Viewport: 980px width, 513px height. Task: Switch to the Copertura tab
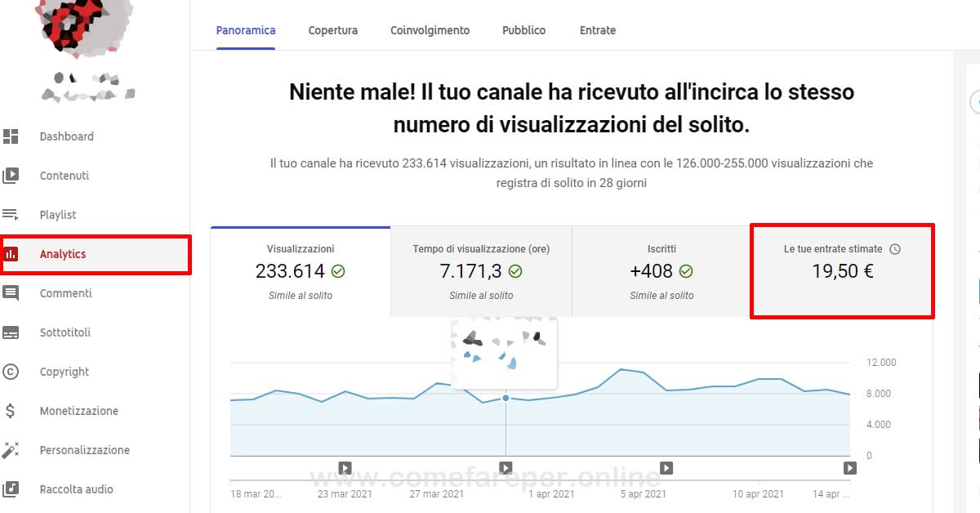coord(332,30)
